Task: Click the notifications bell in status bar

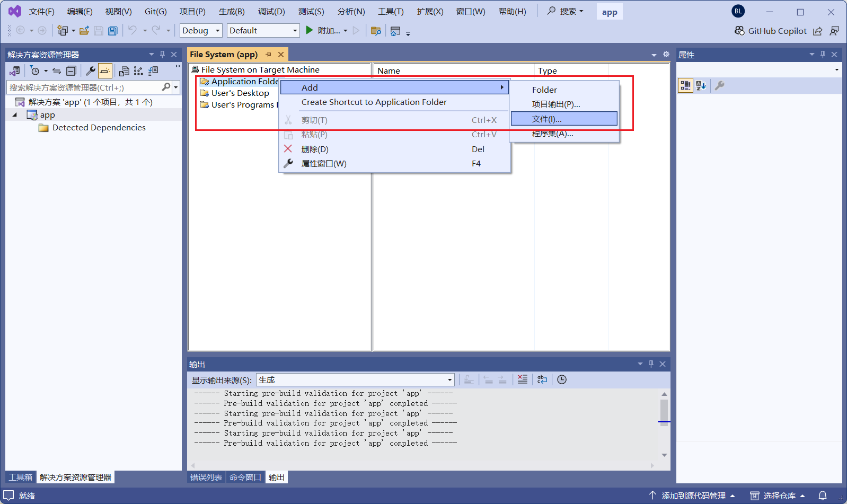Action: 823,496
